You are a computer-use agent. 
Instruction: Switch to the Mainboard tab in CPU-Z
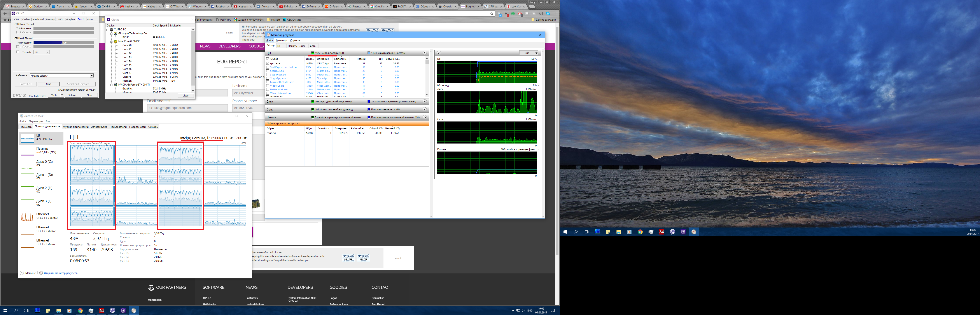click(x=38, y=19)
